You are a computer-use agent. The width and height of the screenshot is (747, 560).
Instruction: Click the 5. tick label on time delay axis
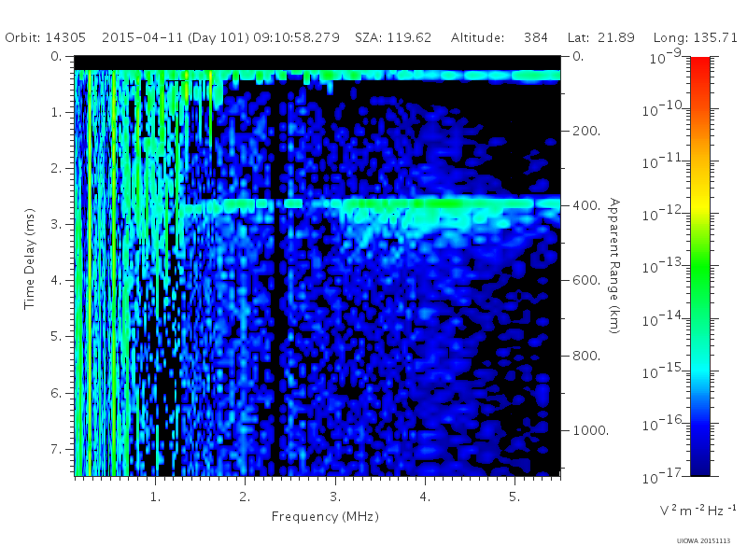56,337
